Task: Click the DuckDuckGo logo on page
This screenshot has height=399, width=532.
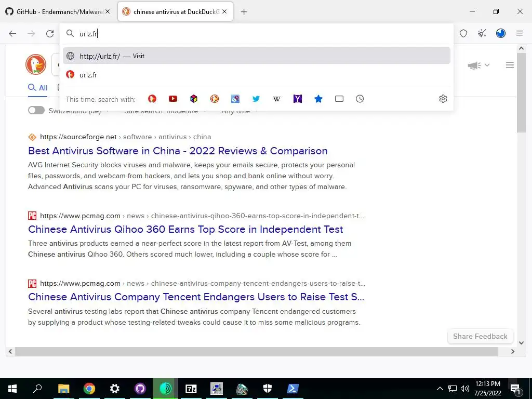Action: tap(36, 64)
